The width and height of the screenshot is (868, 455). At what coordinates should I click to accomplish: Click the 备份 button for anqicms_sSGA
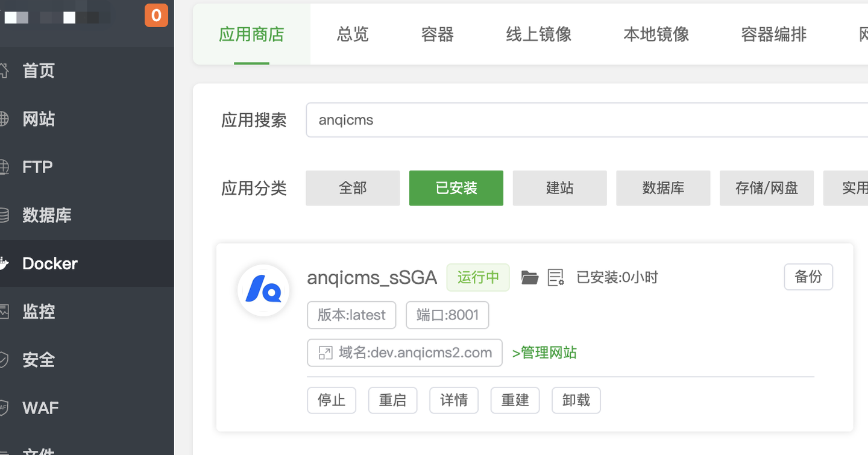pos(808,277)
